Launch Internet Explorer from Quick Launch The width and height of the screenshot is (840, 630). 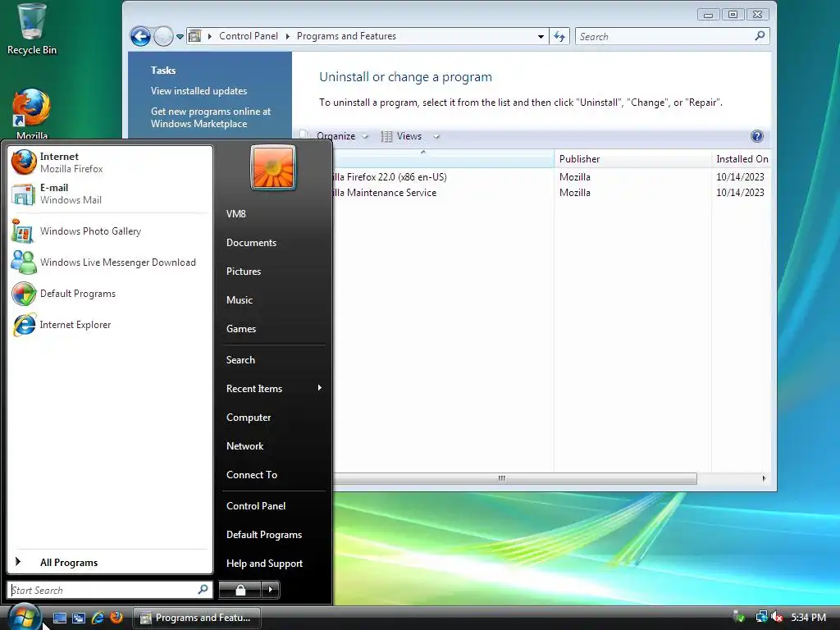pos(98,618)
